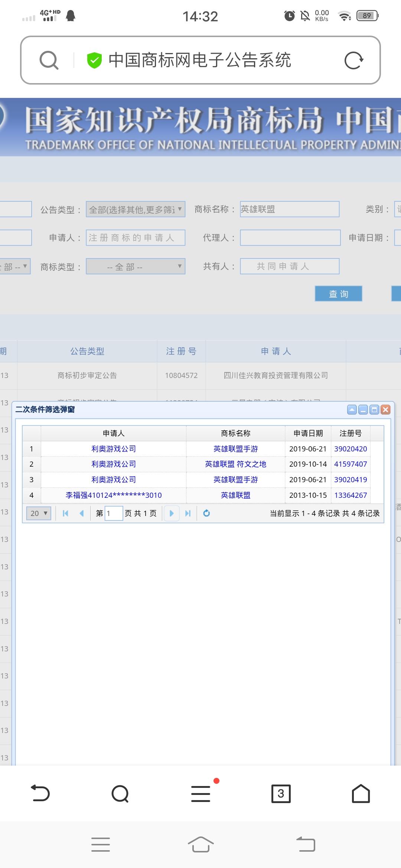Sort by 公告类型 column header
Viewport: 401px width, 868px height.
click(87, 351)
